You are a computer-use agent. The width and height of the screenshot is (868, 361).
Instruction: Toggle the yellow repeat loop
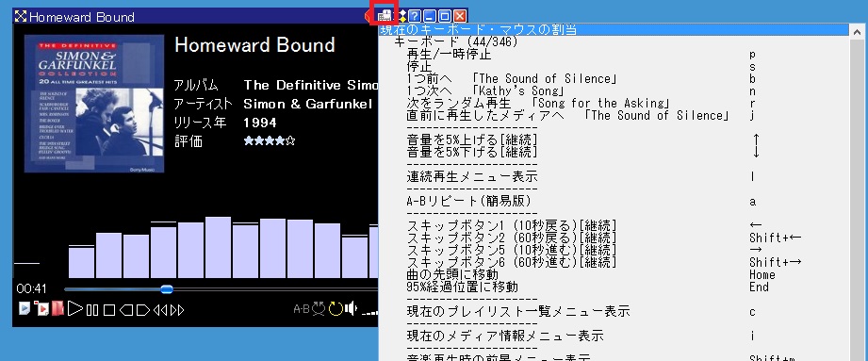click(x=336, y=309)
